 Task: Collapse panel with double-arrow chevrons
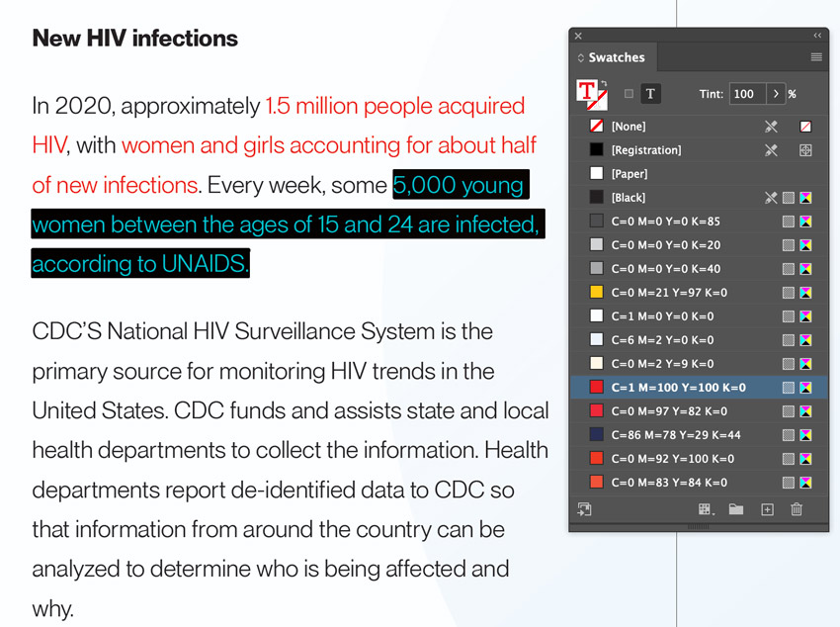[817, 36]
